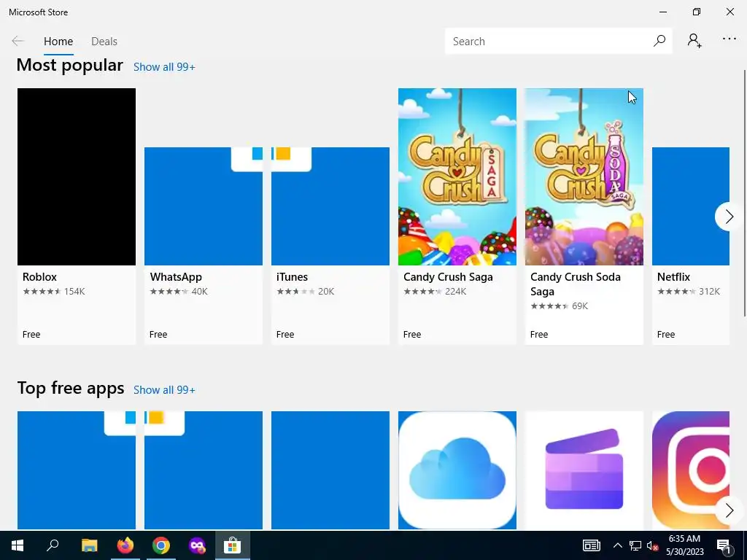
Task: Open the Clipchamp clapperboard app icon
Action: click(584, 470)
